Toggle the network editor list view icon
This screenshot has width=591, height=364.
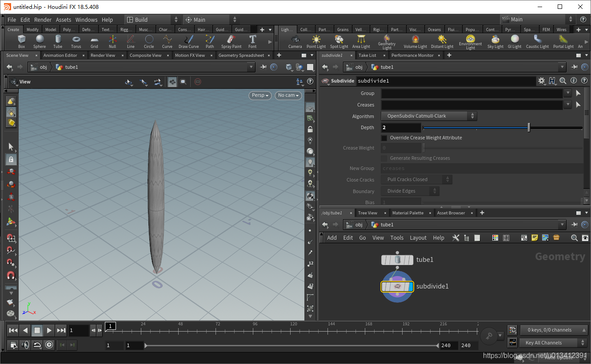pos(477,238)
